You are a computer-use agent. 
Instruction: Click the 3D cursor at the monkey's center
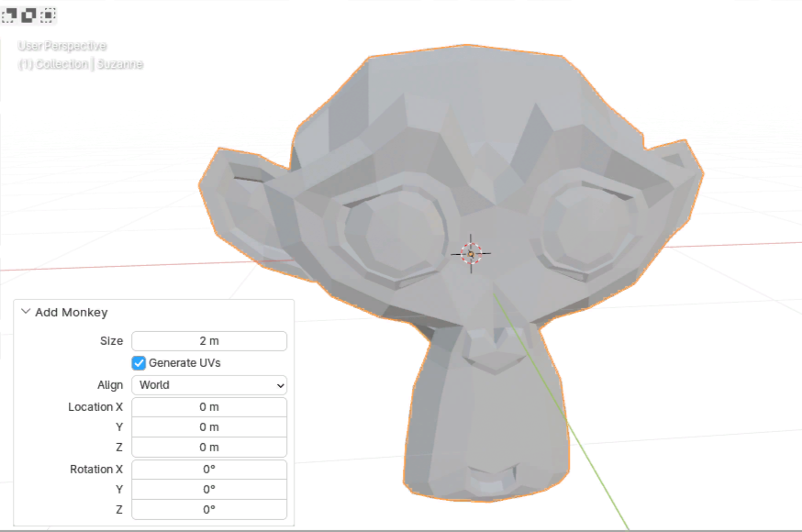pos(471,253)
